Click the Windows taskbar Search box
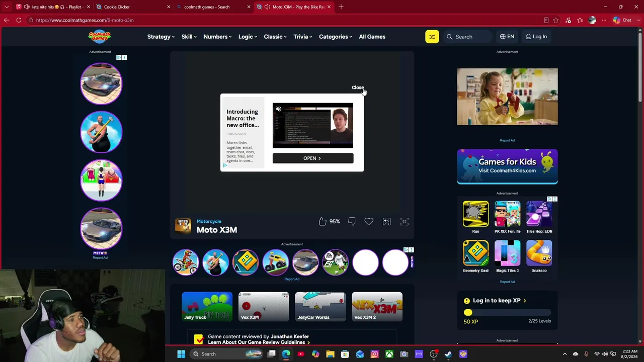This screenshot has height=362, width=644. pos(227,354)
